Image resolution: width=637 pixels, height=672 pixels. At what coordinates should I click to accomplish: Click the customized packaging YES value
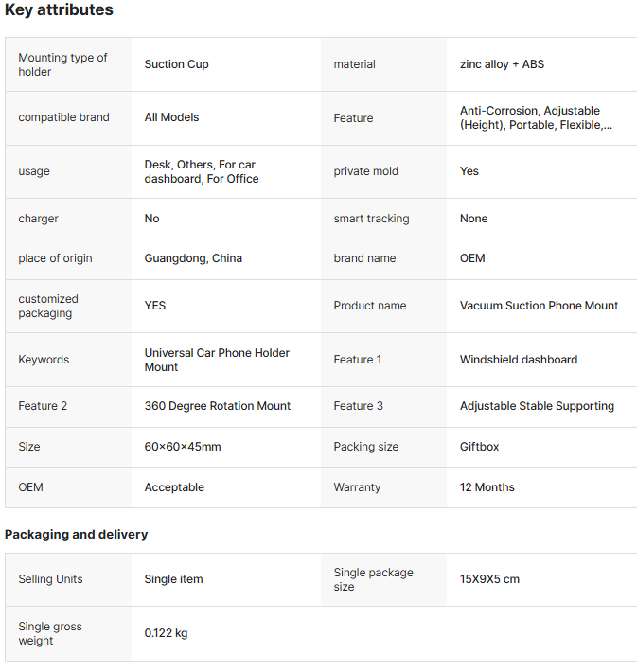click(x=155, y=306)
